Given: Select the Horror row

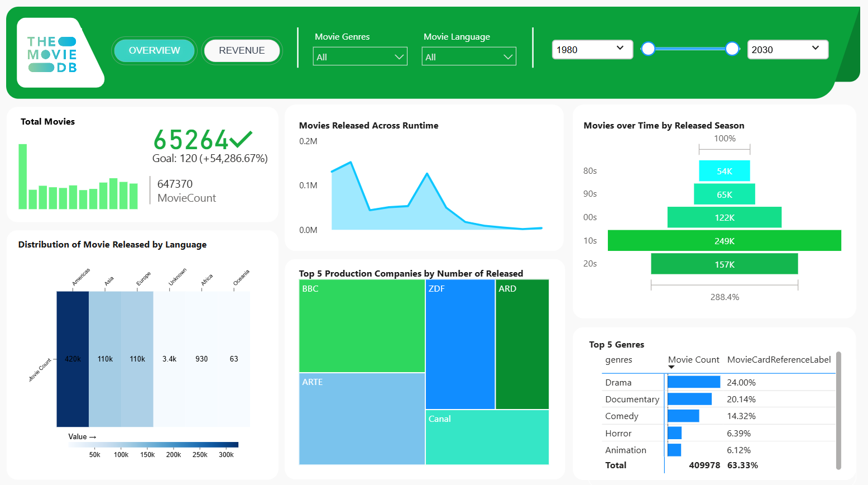Looking at the screenshot, I should coord(718,433).
